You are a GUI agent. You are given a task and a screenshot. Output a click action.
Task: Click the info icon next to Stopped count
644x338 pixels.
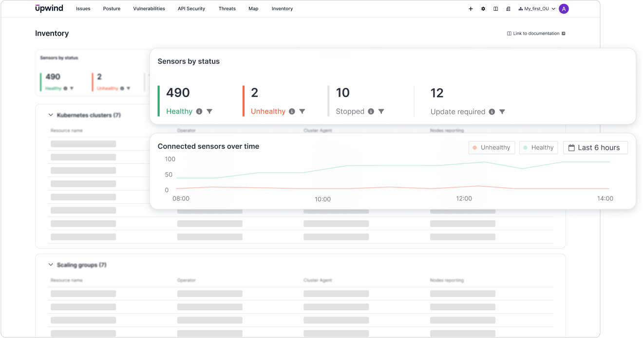tap(372, 111)
